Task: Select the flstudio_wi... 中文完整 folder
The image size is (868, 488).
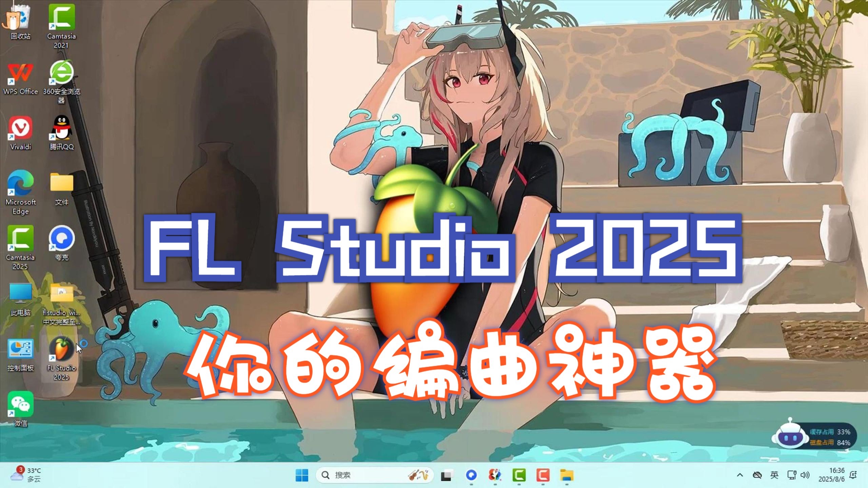Action: point(61,304)
